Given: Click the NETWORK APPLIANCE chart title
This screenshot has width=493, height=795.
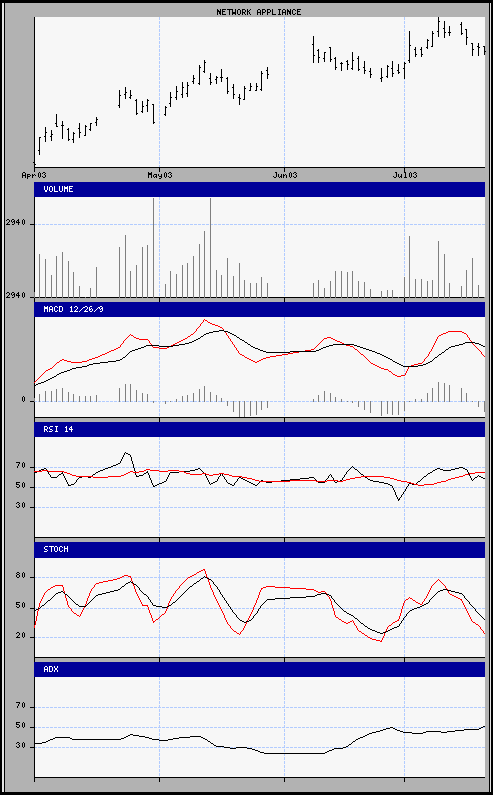Looking at the screenshot, I should click(x=259, y=12).
